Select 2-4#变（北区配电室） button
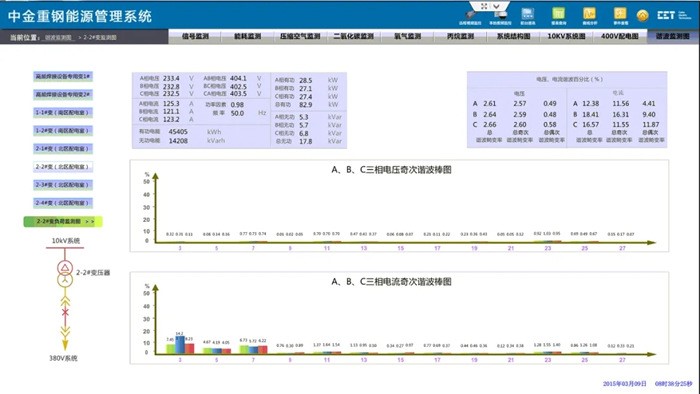Image resolution: width=700 pixels, height=394 pixels. click(x=63, y=203)
